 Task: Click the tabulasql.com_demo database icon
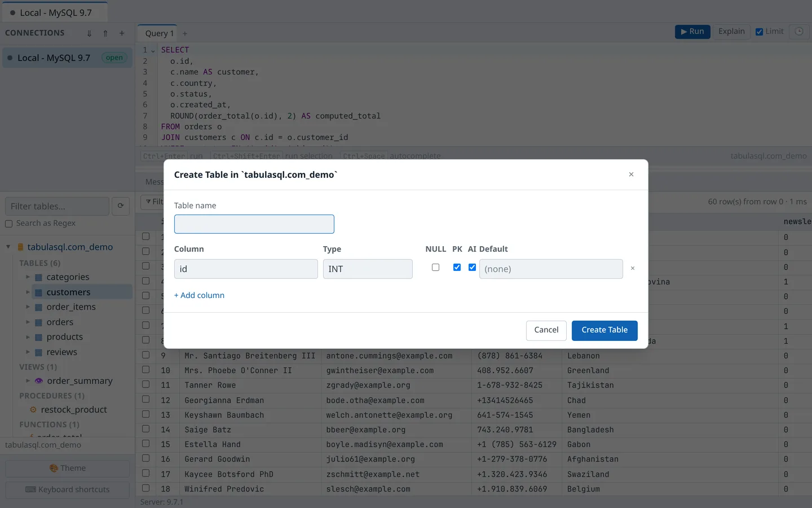[x=20, y=247]
